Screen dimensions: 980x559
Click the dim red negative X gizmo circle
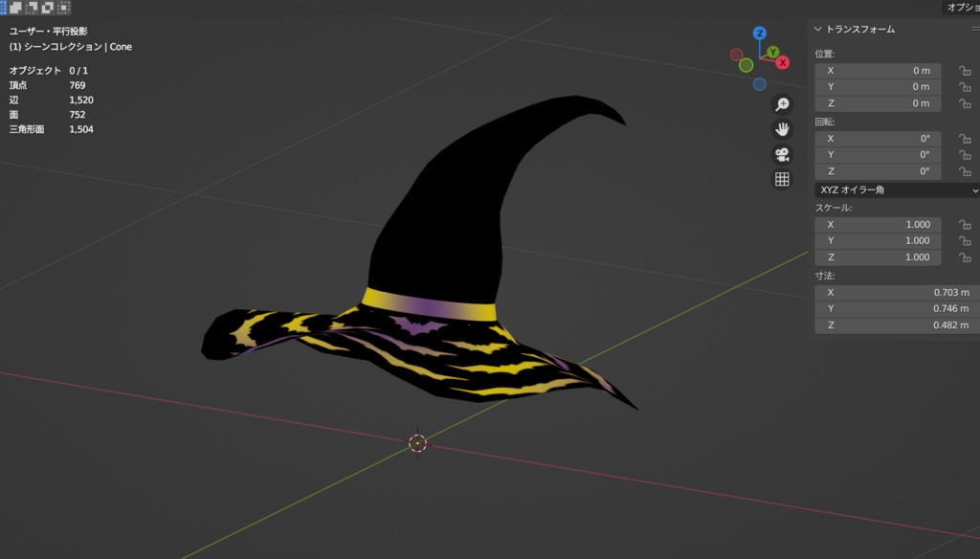pyautogui.click(x=737, y=55)
